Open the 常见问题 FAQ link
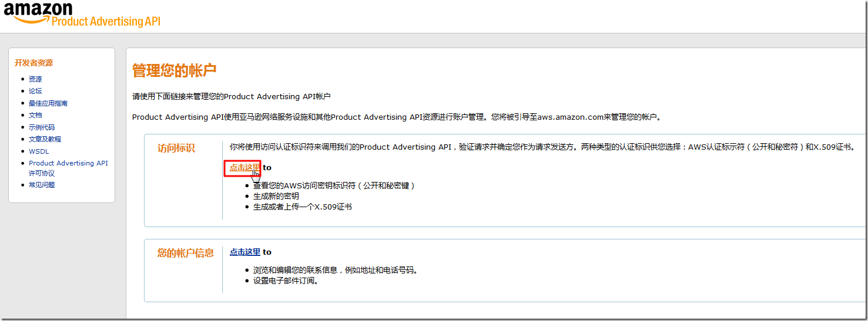Image resolution: width=868 pixels, height=321 pixels. click(x=42, y=185)
